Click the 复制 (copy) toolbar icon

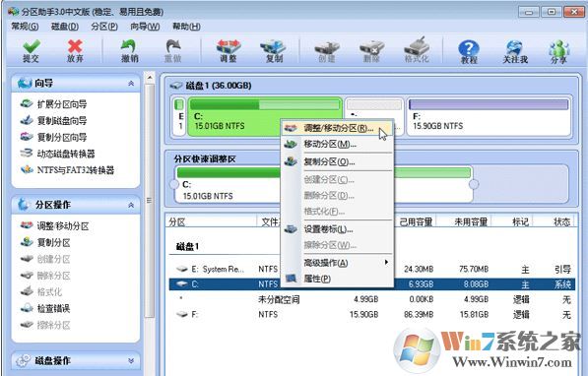click(x=274, y=50)
